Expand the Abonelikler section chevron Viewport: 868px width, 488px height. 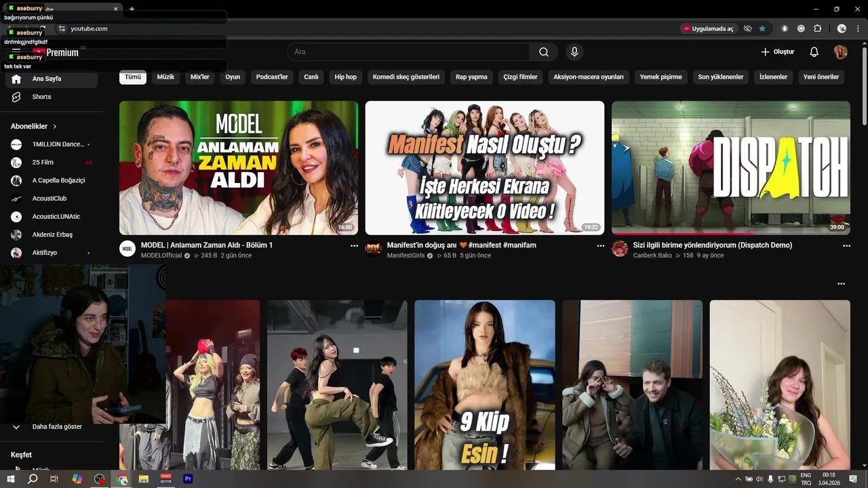pos(55,127)
